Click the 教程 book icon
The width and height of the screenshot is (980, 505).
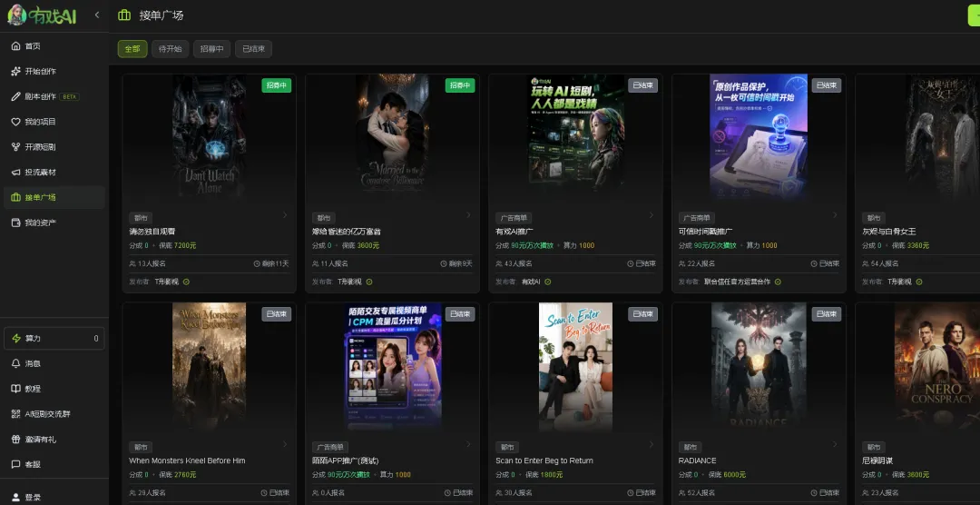[x=15, y=389]
